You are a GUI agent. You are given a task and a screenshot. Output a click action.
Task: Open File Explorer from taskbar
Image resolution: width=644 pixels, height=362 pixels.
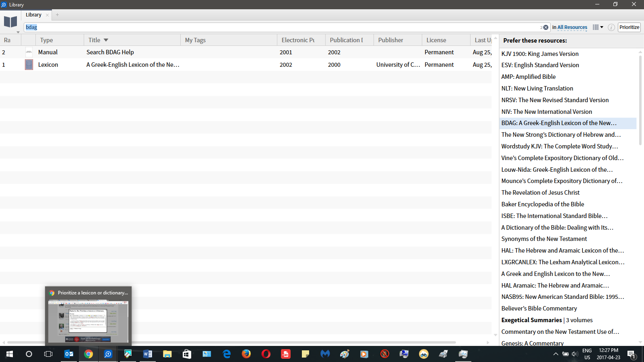167,354
